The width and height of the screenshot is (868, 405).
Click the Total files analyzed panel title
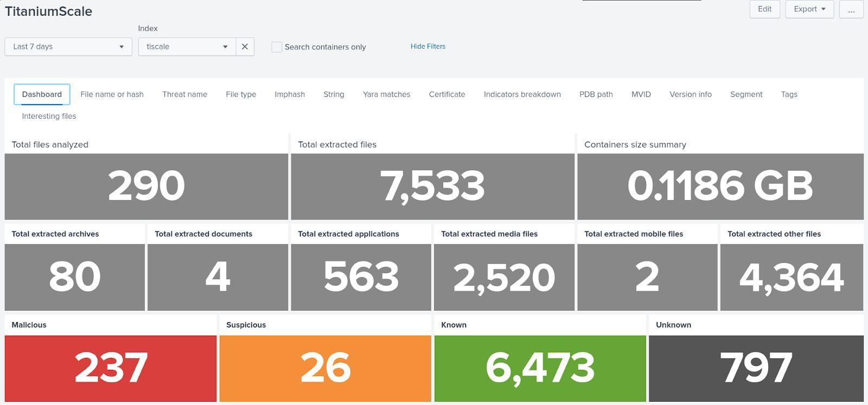point(50,145)
